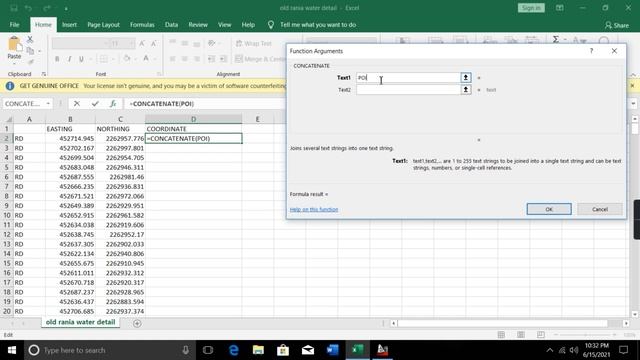Image resolution: width=640 pixels, height=360 pixels.
Task: Expand Font group dialog launcher
Action: point(159,74)
